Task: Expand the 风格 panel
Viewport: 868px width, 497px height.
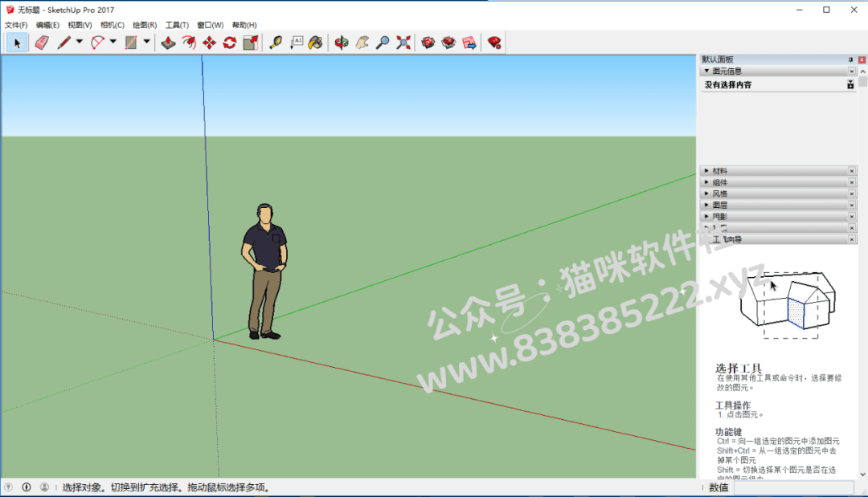Action: [x=706, y=194]
